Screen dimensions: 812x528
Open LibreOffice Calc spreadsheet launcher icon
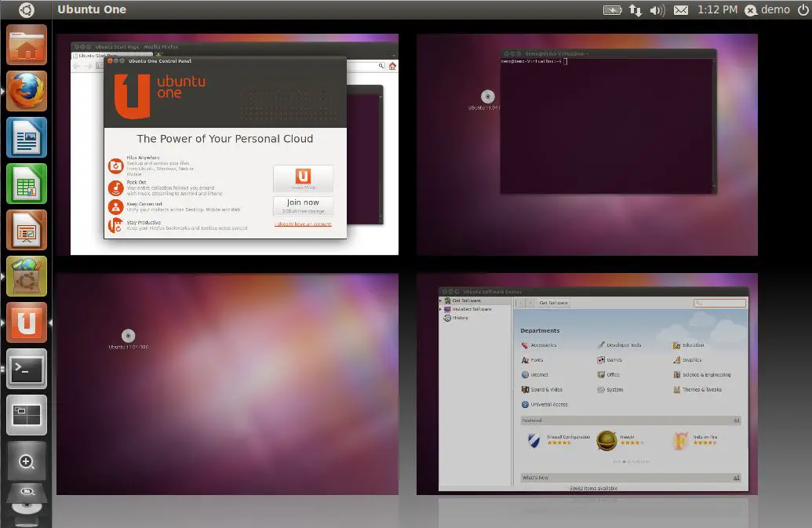[27, 184]
